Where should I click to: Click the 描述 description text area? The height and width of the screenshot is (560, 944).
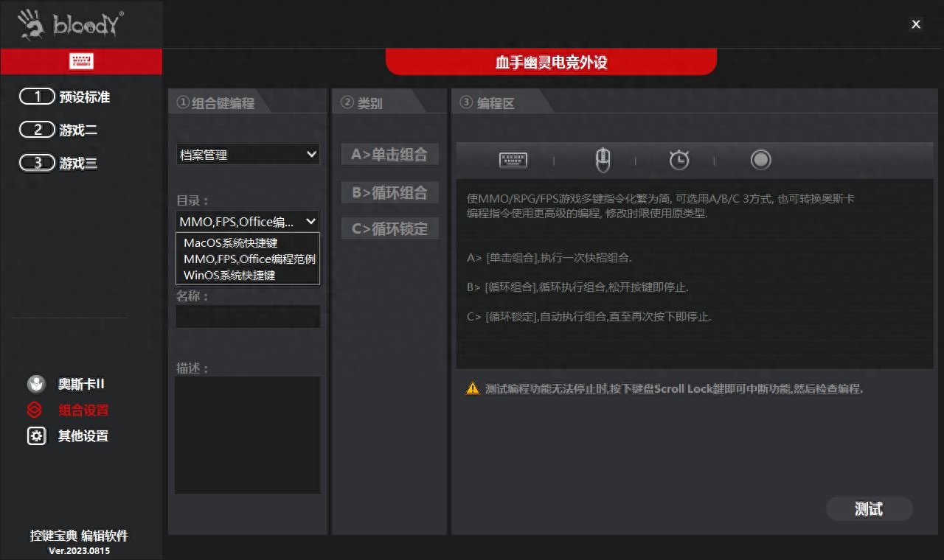(x=248, y=435)
